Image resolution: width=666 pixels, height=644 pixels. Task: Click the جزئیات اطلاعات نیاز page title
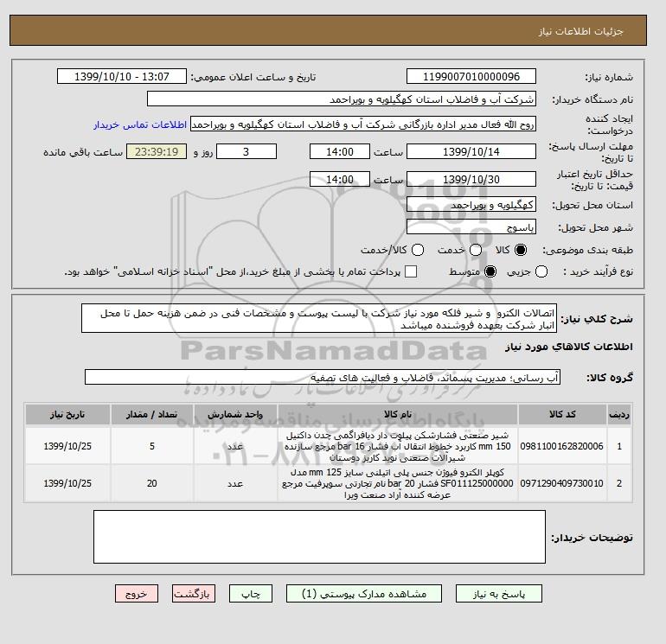(x=580, y=31)
